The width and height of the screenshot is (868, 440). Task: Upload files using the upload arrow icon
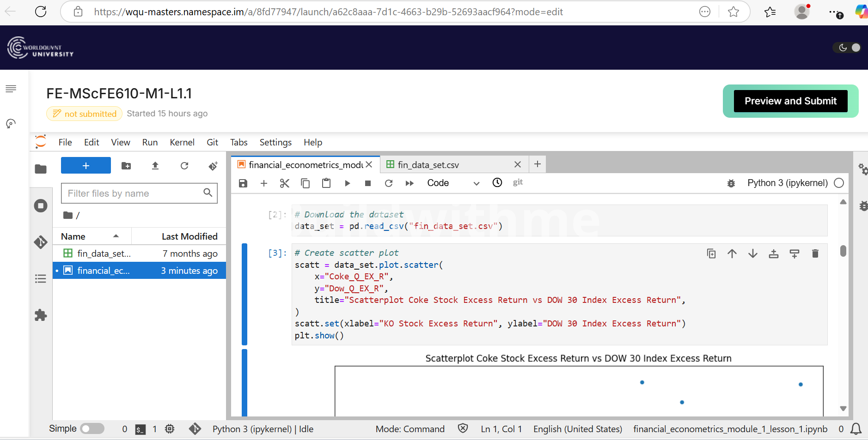pyautogui.click(x=155, y=166)
